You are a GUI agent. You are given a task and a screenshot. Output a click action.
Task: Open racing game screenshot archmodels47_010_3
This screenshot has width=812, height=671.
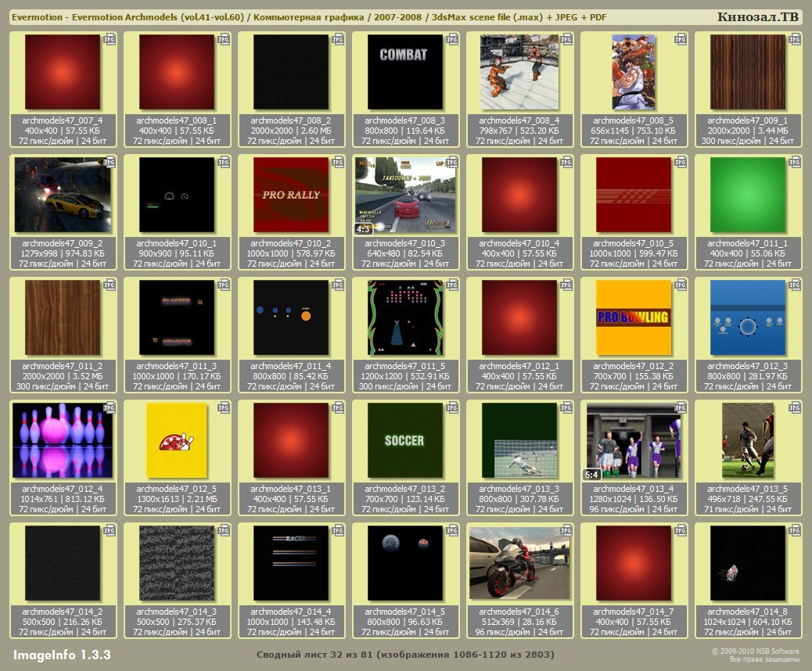coord(405,195)
